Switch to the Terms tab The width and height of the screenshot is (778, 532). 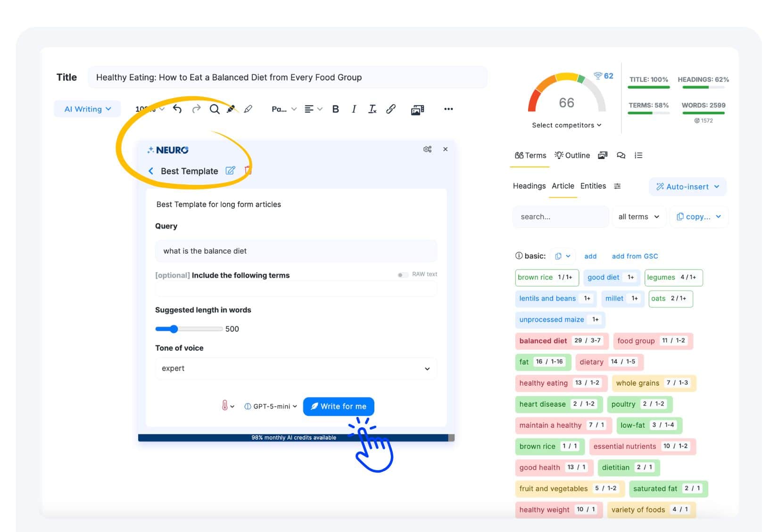(x=530, y=155)
